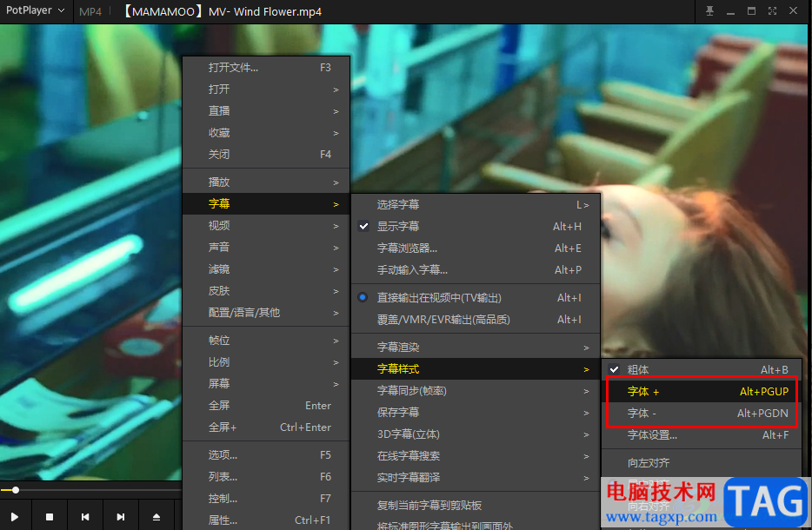Expand the 视频 submenu
Viewport: 812px width, 530px height.
click(266, 226)
